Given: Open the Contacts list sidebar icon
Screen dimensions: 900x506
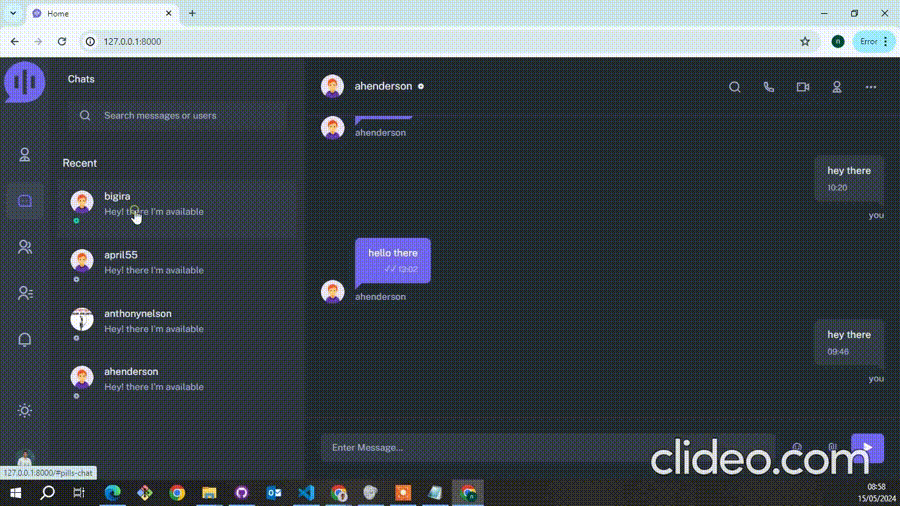Looking at the screenshot, I should pos(25,293).
